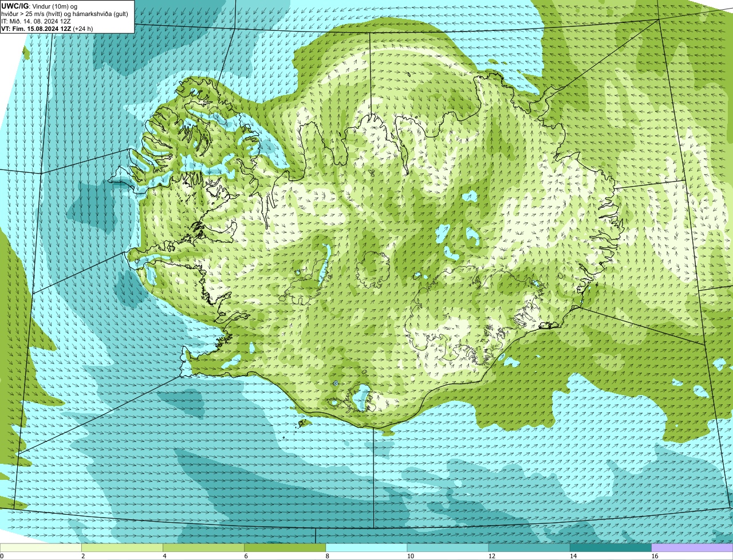Click the '14' label on the color scale
Screen dimensions: 733x560
[573, 556]
